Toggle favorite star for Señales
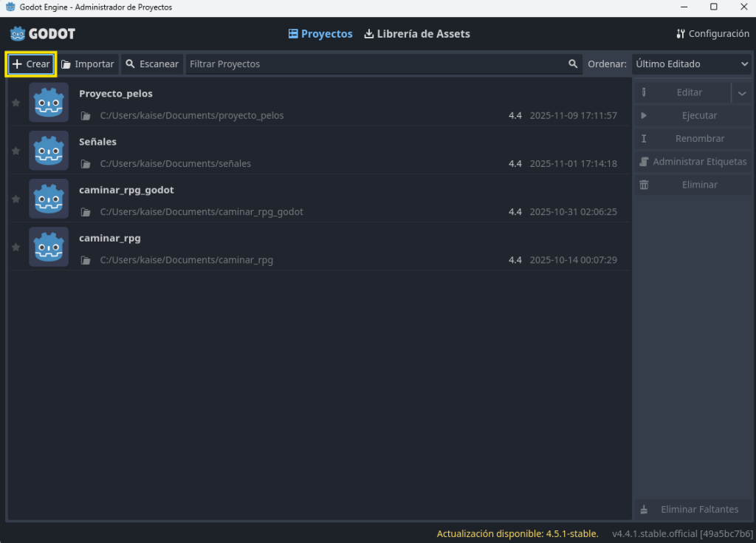The width and height of the screenshot is (756, 543). (16, 151)
